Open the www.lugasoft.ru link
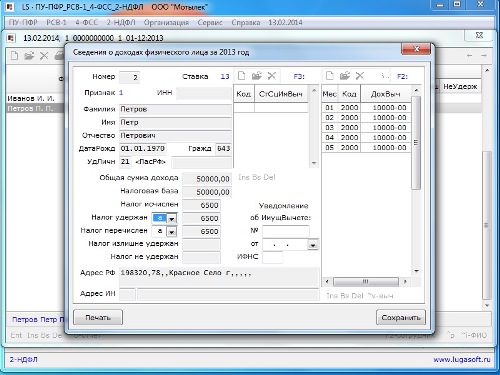 click(x=462, y=359)
